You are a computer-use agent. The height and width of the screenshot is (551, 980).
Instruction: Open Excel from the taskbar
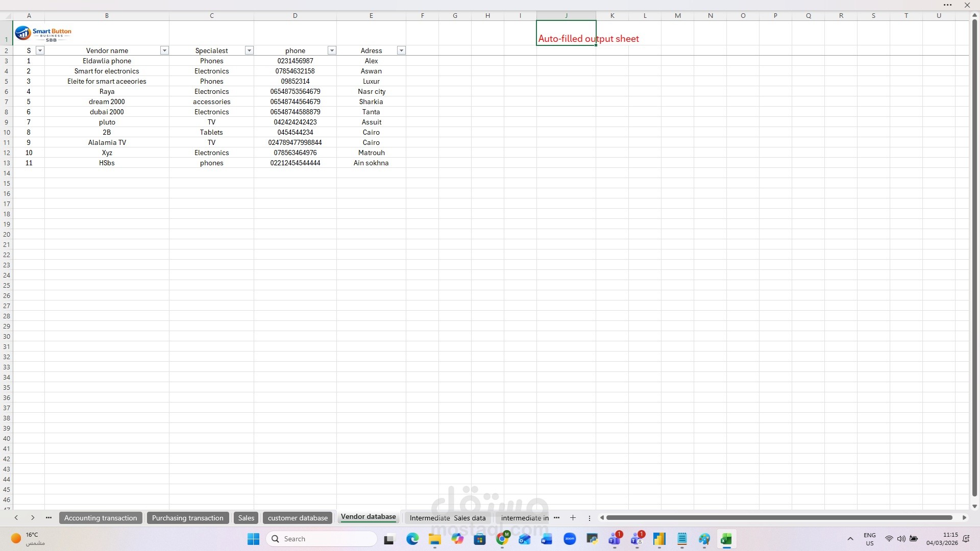(x=726, y=539)
